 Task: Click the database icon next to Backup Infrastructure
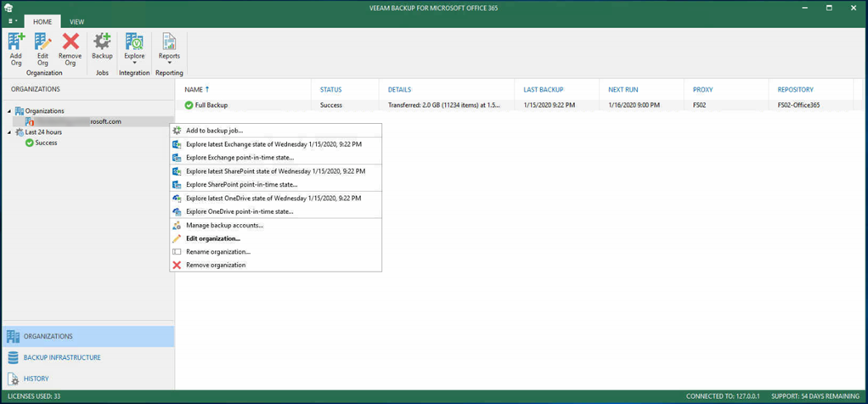point(13,357)
